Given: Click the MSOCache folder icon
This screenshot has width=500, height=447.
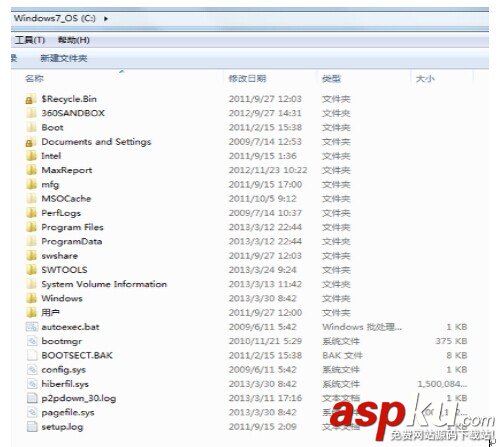Looking at the screenshot, I should pos(31,199).
